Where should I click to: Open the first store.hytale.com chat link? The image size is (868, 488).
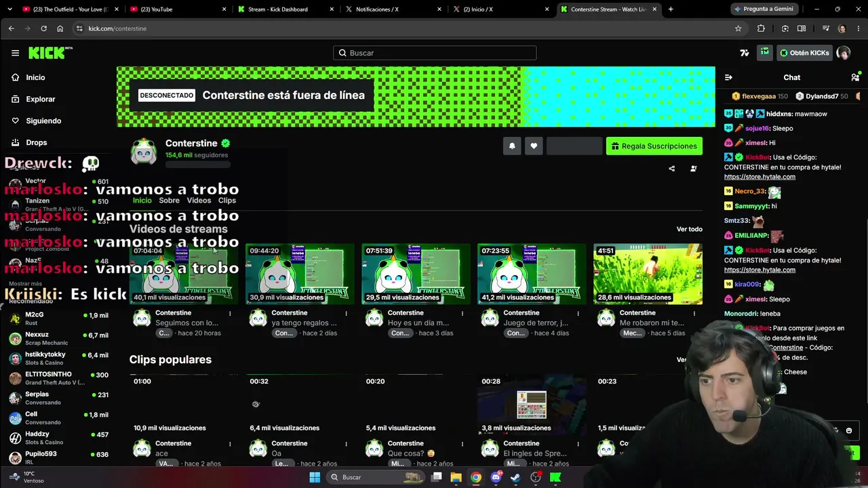pyautogui.click(x=759, y=177)
